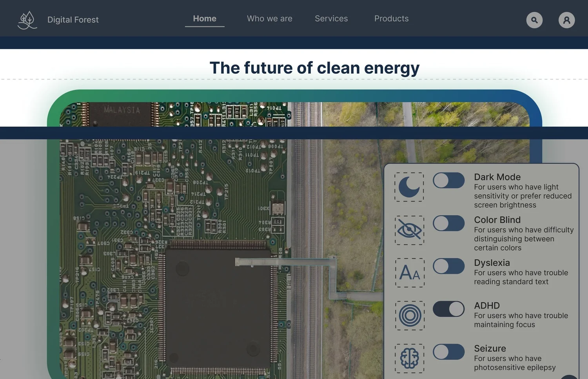Click the Digital Forest leaf logo
Image resolution: width=588 pixels, height=379 pixels.
tap(27, 20)
